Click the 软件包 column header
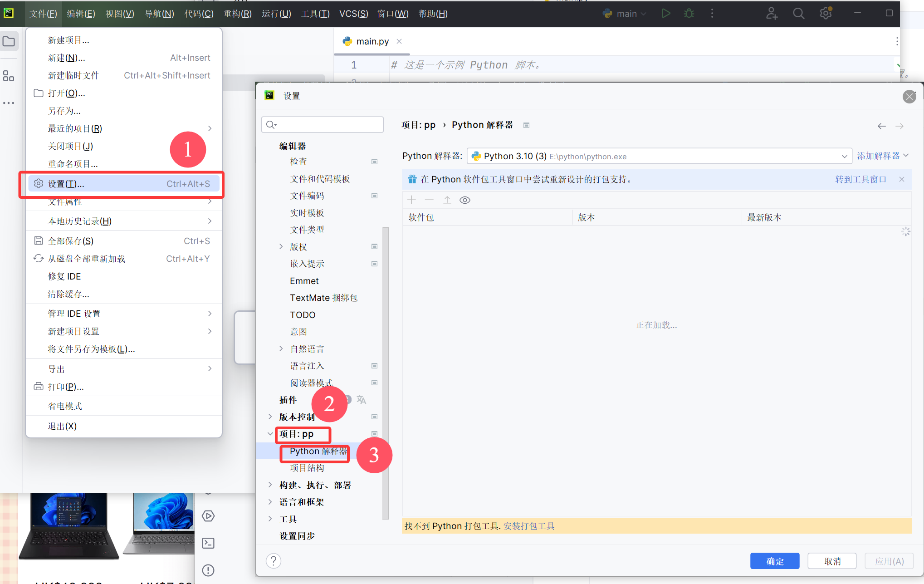This screenshot has width=924, height=584. point(487,217)
